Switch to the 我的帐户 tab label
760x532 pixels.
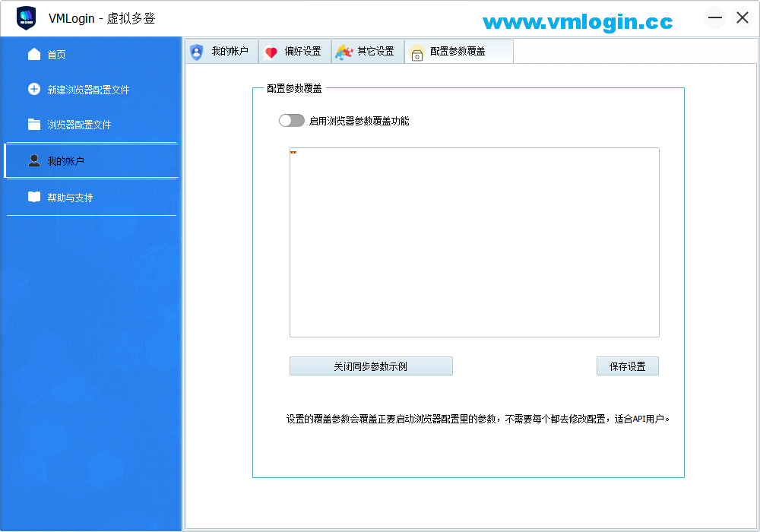pos(230,52)
